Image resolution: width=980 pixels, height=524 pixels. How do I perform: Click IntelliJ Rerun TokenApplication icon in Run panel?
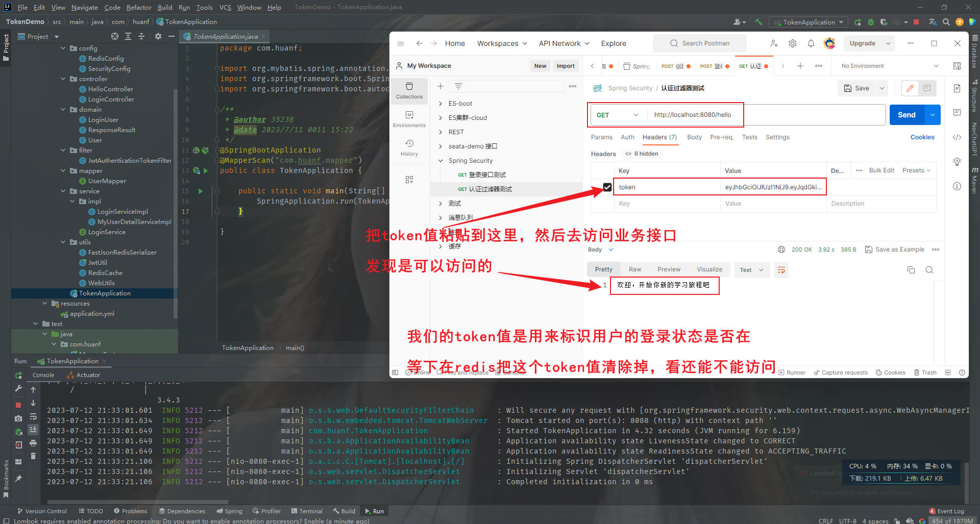click(x=18, y=376)
